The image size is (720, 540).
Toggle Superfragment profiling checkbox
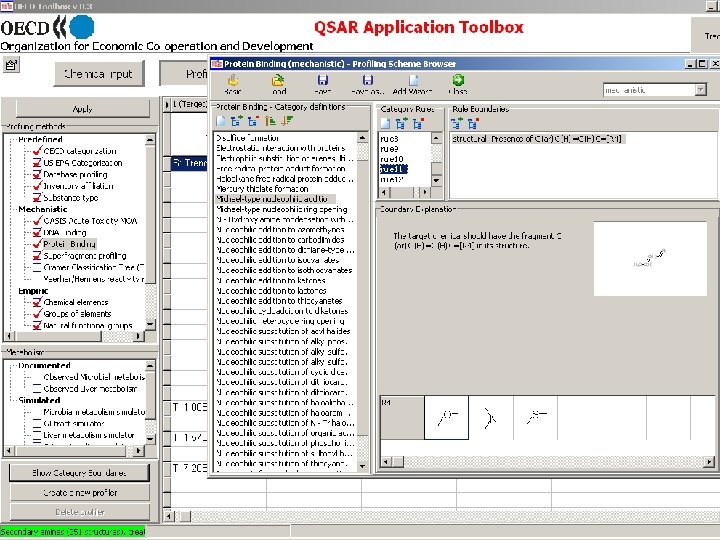[37, 256]
